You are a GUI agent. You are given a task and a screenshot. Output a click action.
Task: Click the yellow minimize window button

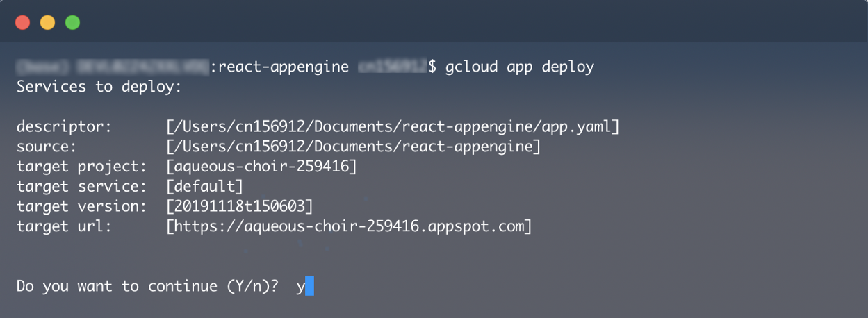click(47, 23)
